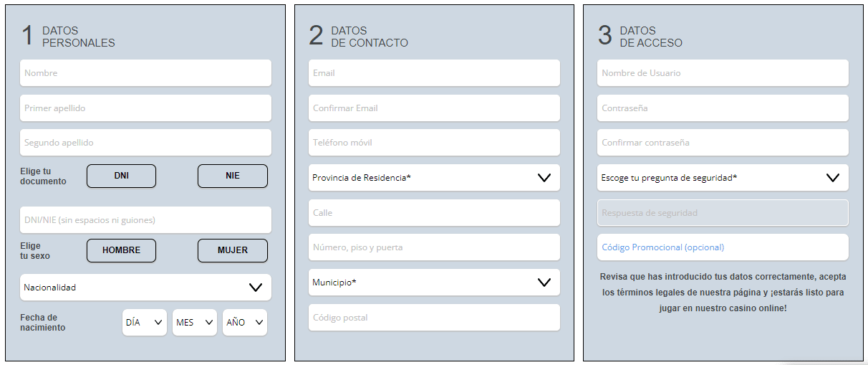Choose HOMBRE as sex
This screenshot has height=365, width=868.
121,251
